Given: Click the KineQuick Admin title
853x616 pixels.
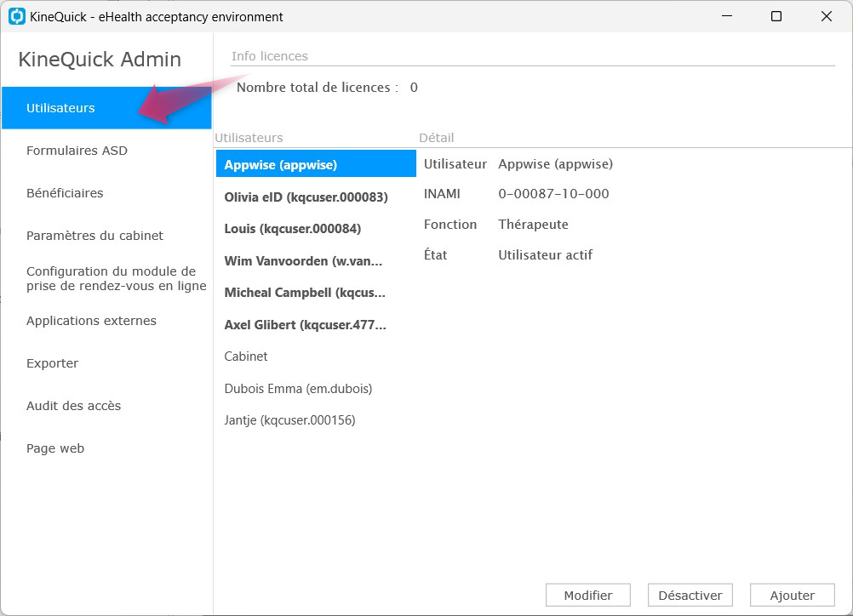Looking at the screenshot, I should click(x=100, y=59).
